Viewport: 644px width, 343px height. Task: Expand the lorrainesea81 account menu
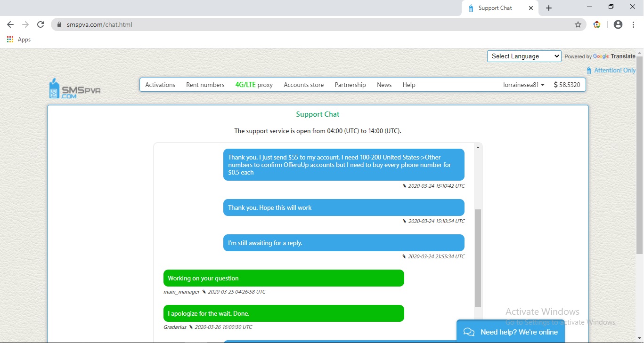(524, 85)
